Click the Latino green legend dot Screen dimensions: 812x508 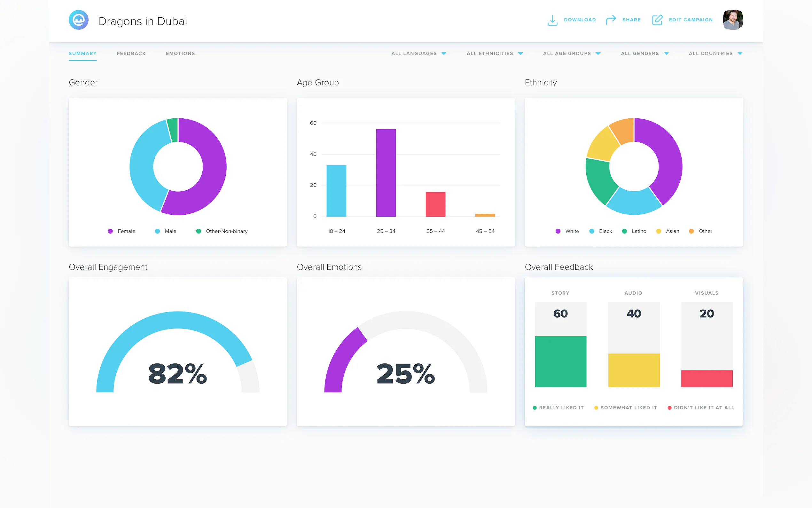(624, 231)
